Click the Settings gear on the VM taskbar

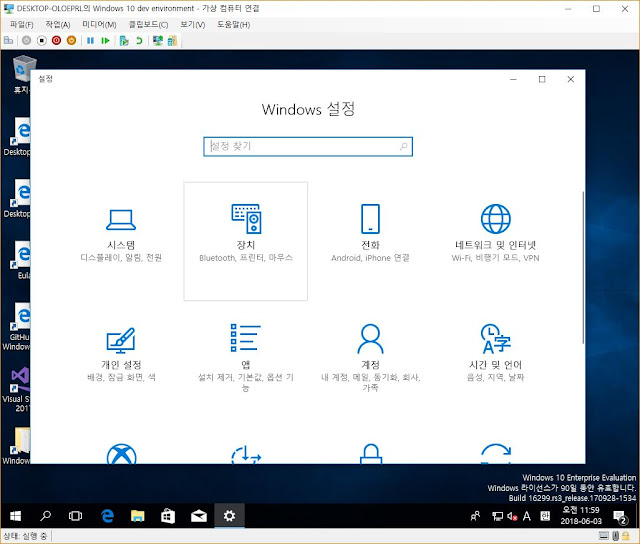click(x=229, y=516)
